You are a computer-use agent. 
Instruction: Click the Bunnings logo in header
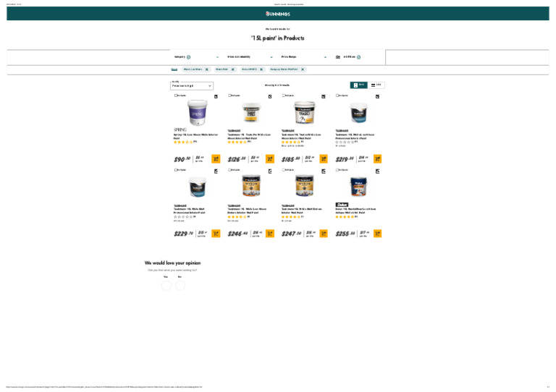pyautogui.click(x=278, y=13)
